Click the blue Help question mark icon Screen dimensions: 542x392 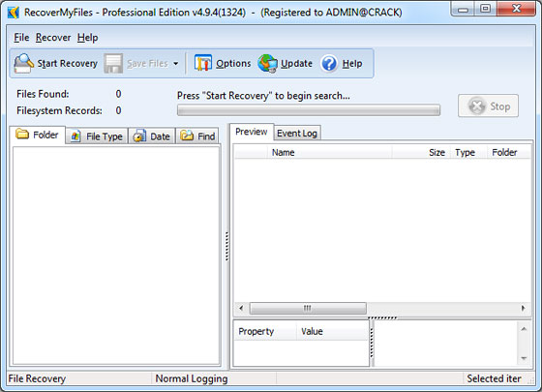tap(329, 64)
